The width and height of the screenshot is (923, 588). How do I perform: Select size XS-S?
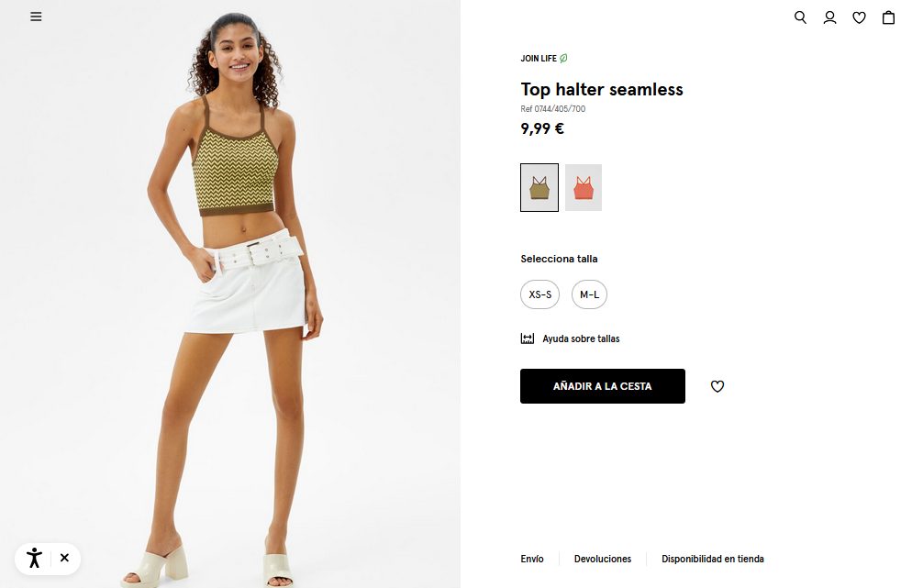pos(539,294)
